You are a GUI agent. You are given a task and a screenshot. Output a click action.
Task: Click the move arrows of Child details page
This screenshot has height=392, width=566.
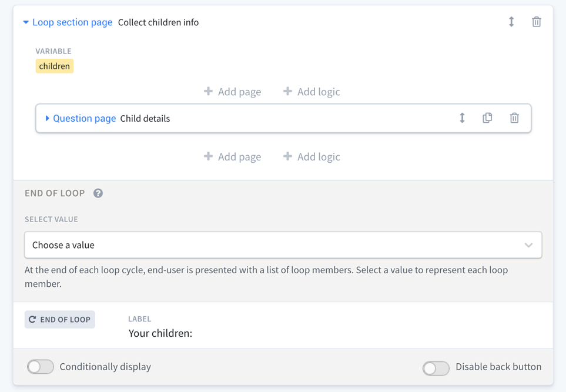(462, 118)
